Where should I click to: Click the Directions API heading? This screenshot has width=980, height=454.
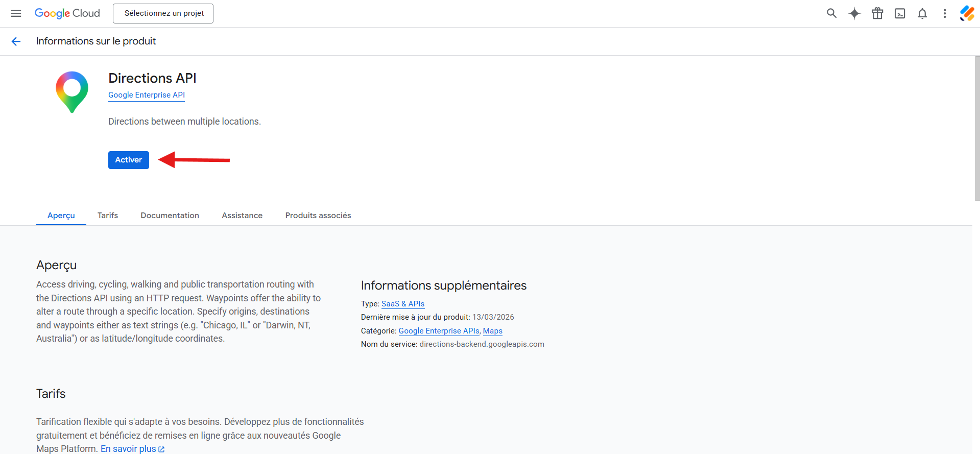(152, 78)
